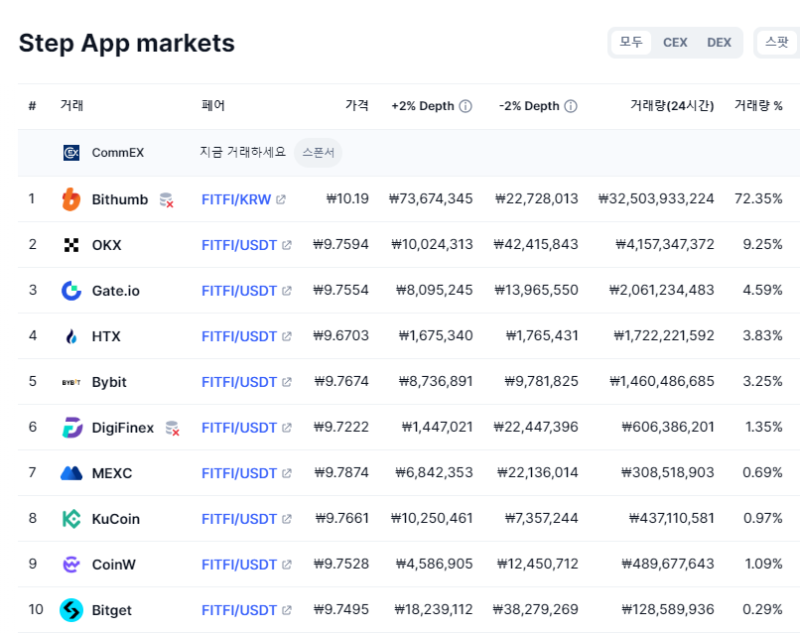Click external link icon in Gate.io row
The width and height of the screenshot is (800, 633).
pos(287,291)
